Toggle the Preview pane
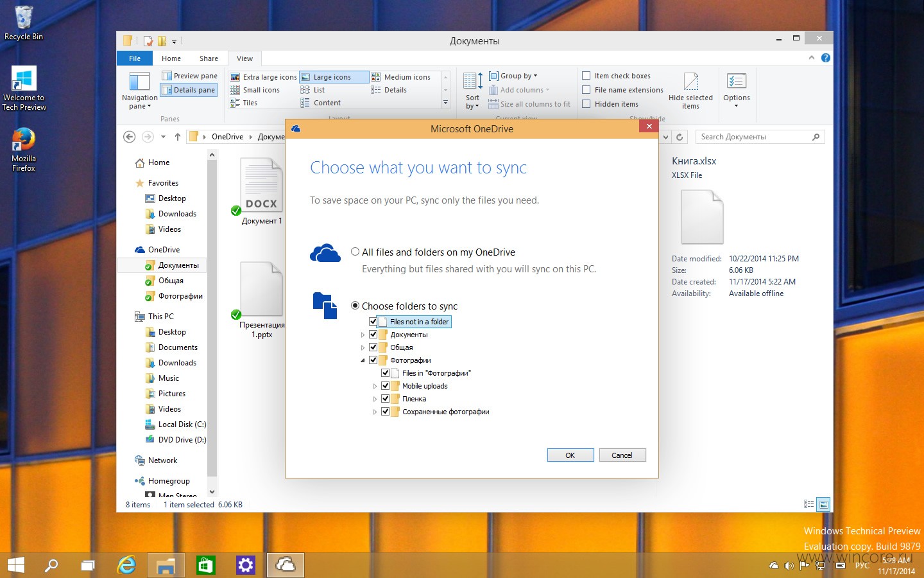 (x=189, y=76)
